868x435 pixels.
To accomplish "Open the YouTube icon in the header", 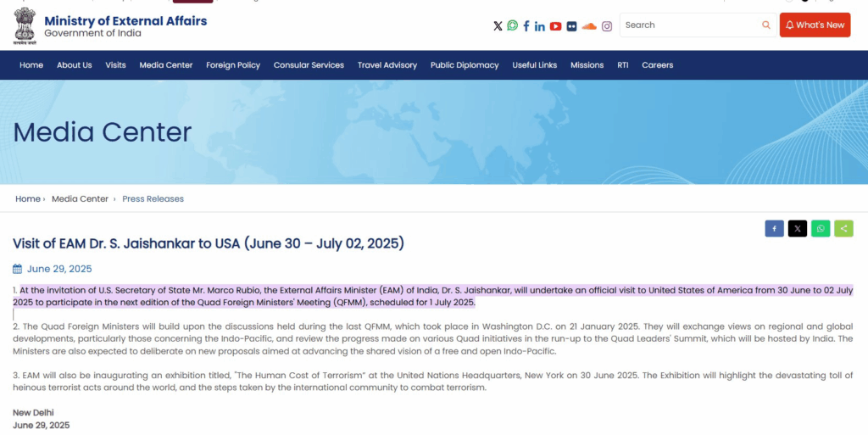I will pyautogui.click(x=555, y=25).
